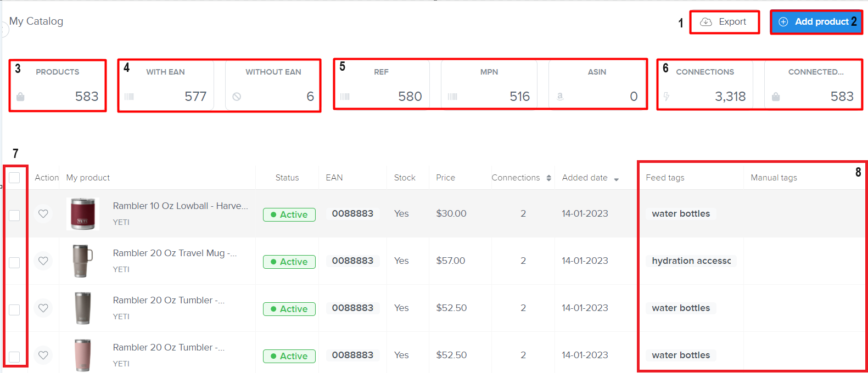The image size is (868, 373).
Task: Favorite the Rambler 20 Oz Travel Mug
Action: tap(43, 261)
